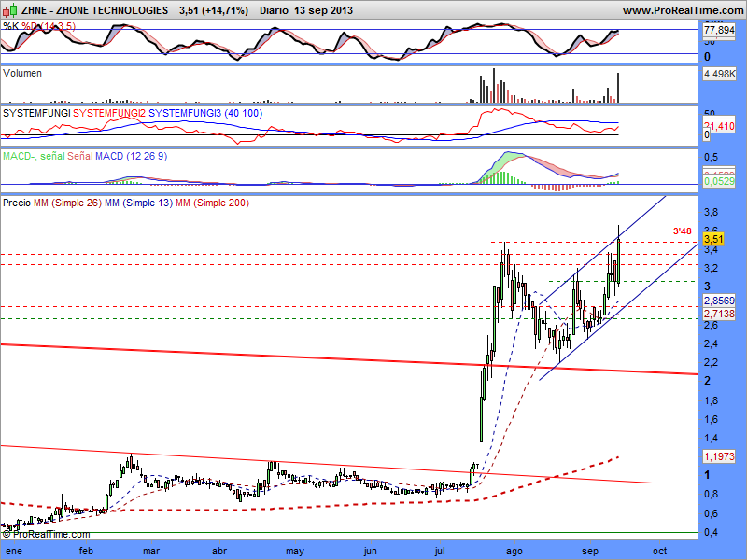Click the jul month on time axis

tap(440, 552)
